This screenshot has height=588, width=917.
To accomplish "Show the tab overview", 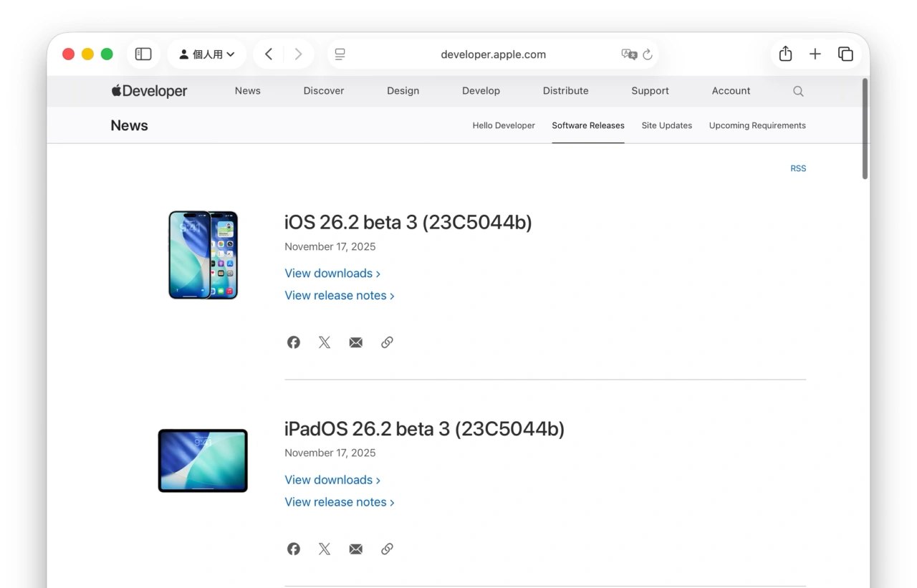I will [845, 53].
